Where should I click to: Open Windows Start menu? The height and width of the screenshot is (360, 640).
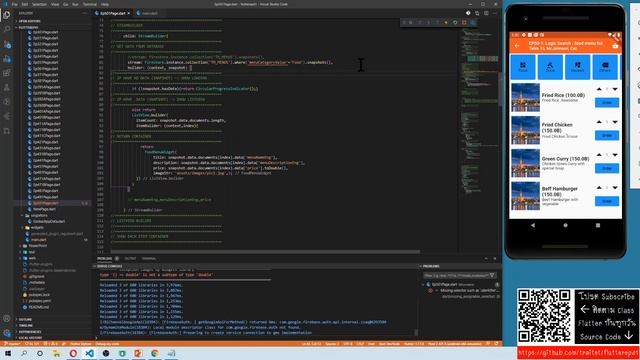coord(8,353)
